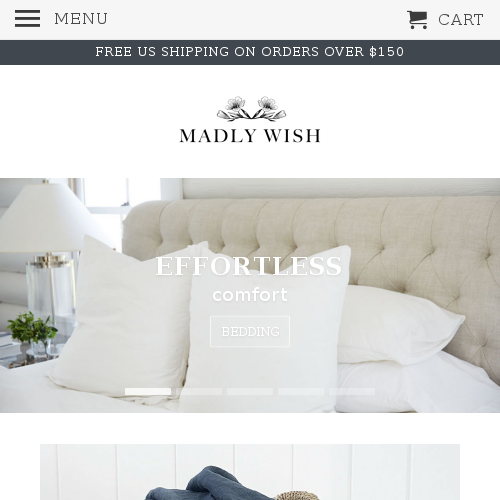This screenshot has height=500, width=500.
Task: Open the CART text link
Action: 461,20
